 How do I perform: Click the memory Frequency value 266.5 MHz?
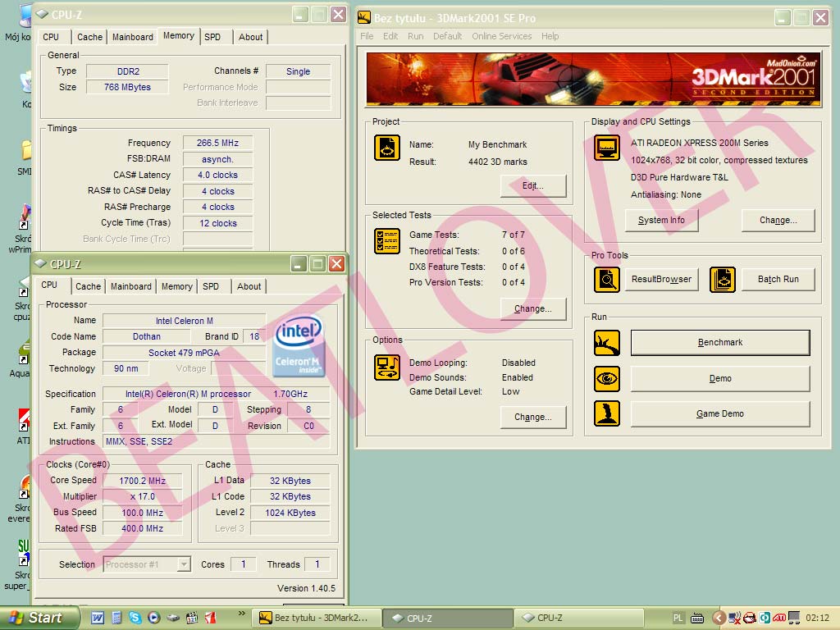[x=217, y=143]
